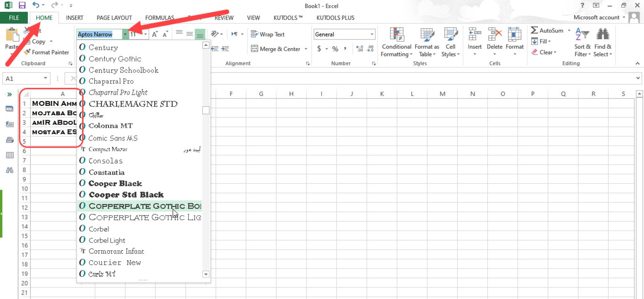Image resolution: width=644 pixels, height=299 pixels.
Task: Click the Save icon in quick access toolbar
Action: point(22,5)
